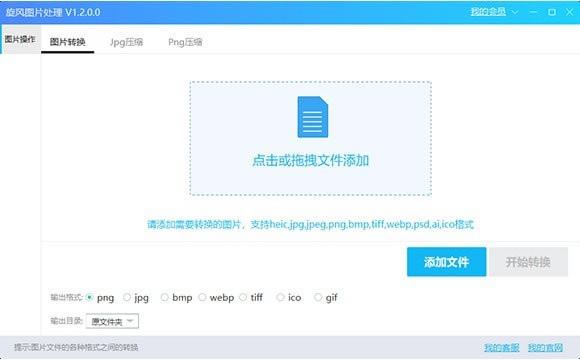580x360 pixels.
Task: Select jpg output format radio button
Action: 127,297
